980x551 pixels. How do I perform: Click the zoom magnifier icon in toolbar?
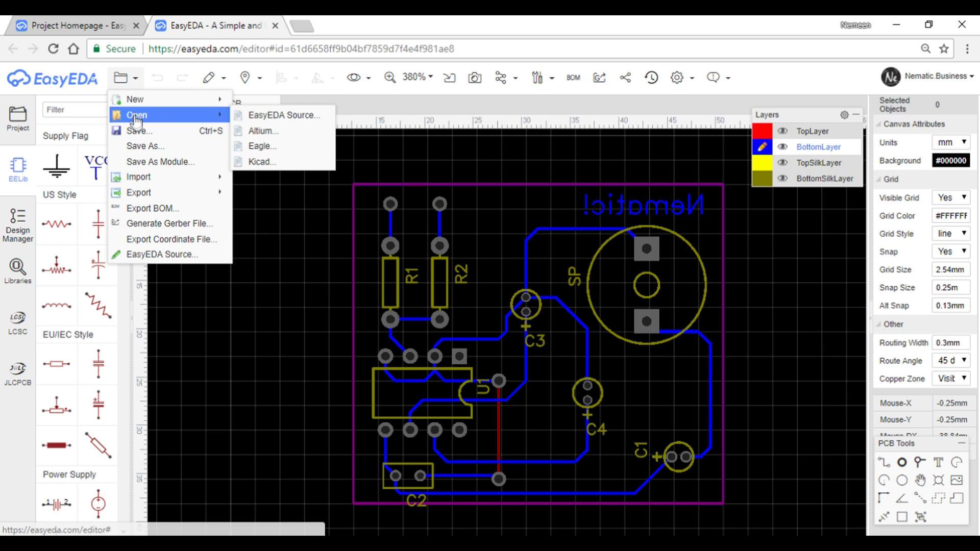tap(390, 77)
